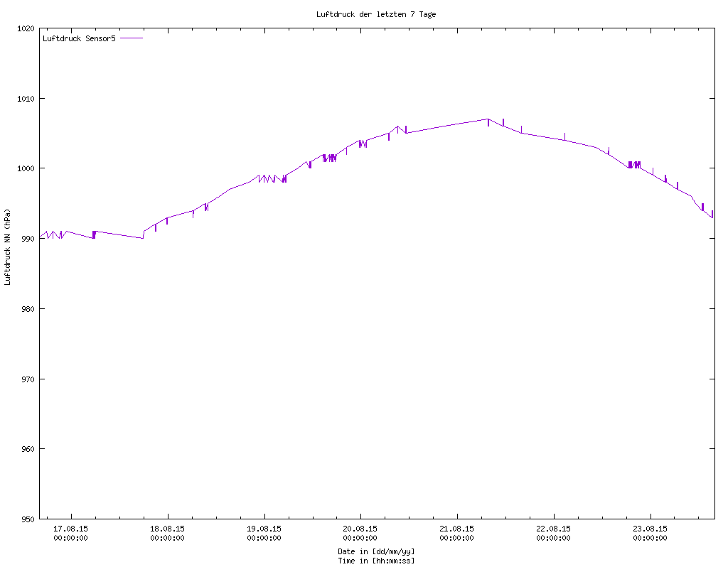
Task: Click the axis caption 'Date in [dd/mm/yy]'
Action: [376, 551]
